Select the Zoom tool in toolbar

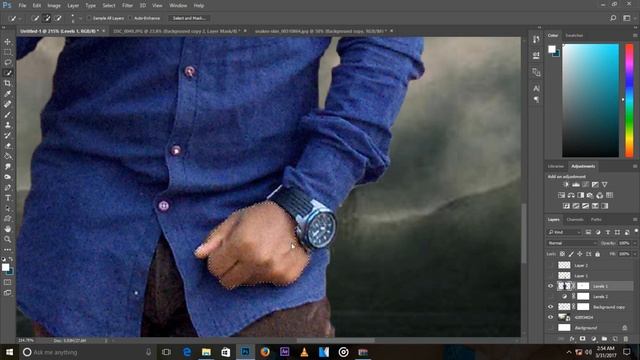pyautogui.click(x=7, y=239)
